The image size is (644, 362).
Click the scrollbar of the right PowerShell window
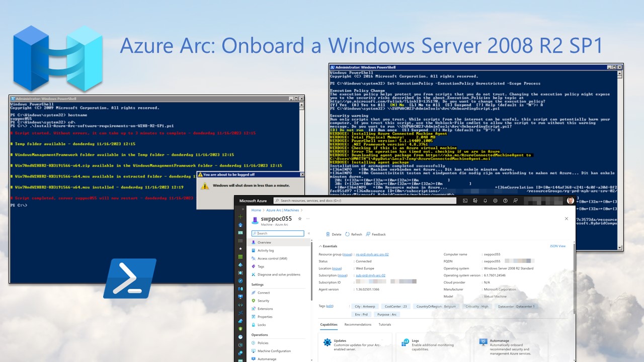620,160
